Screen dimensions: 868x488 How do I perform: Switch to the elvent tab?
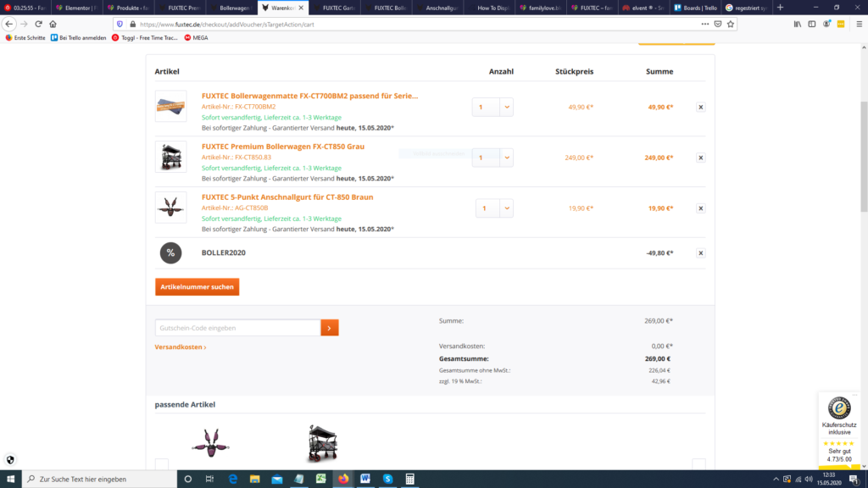[644, 8]
